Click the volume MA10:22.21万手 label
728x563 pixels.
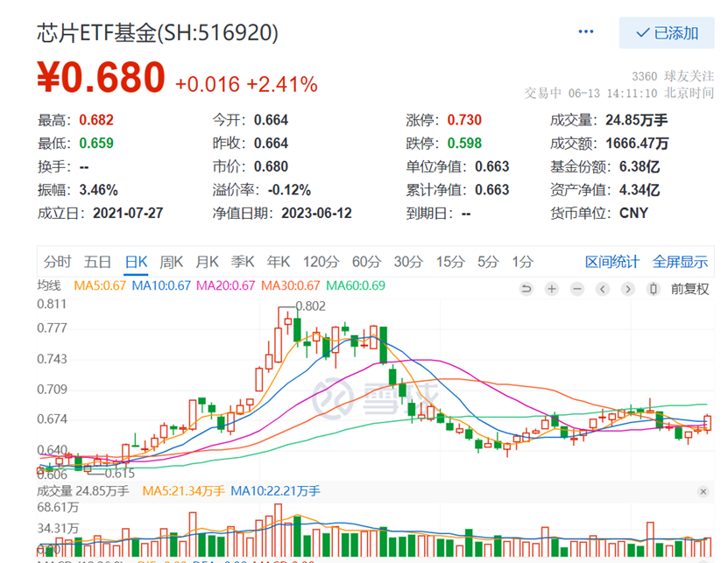coord(275,491)
